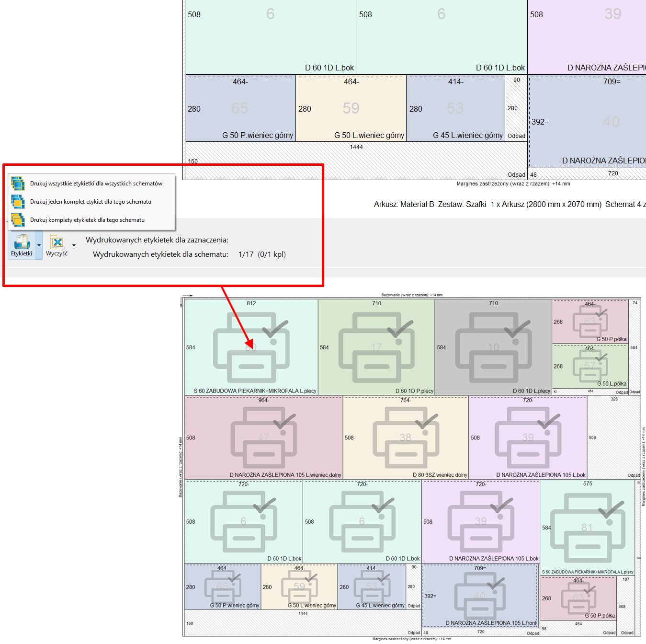Choose 'Drukuj jeden komplet etykiet dla tego schematu'
The height and width of the screenshot is (644, 646).
[91, 202]
